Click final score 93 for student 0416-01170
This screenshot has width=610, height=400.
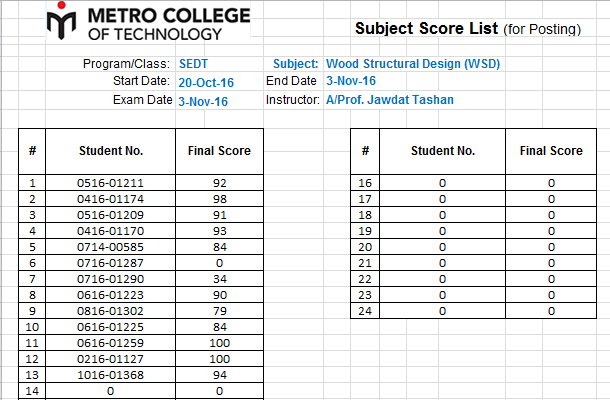point(219,231)
